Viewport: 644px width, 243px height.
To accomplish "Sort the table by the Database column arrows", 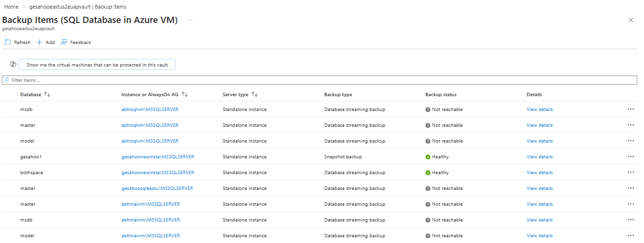I will 47,95.
